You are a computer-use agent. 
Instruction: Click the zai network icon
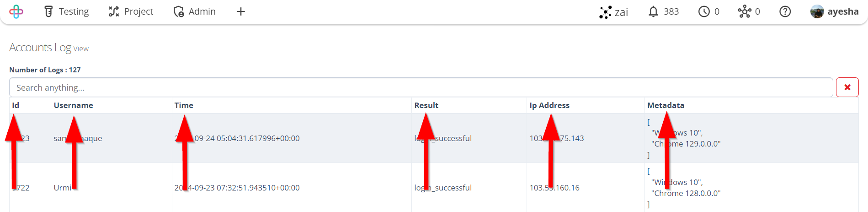coord(605,12)
